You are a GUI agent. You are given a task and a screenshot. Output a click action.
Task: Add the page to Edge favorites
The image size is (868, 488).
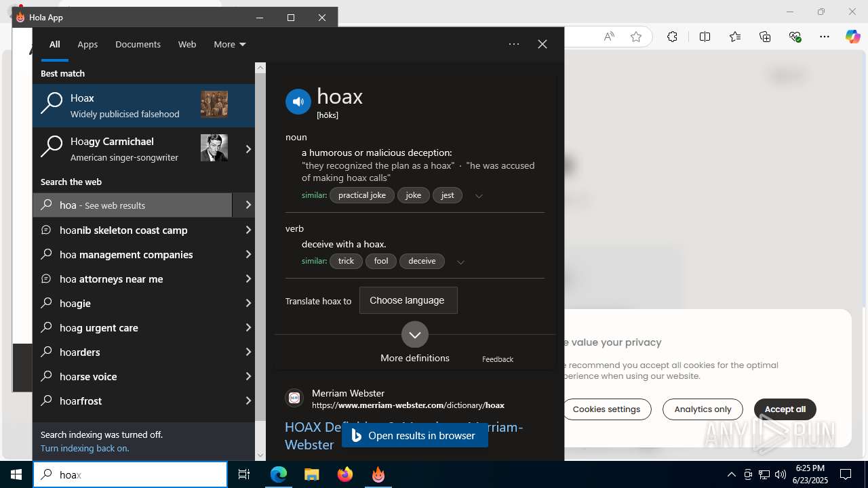point(636,37)
